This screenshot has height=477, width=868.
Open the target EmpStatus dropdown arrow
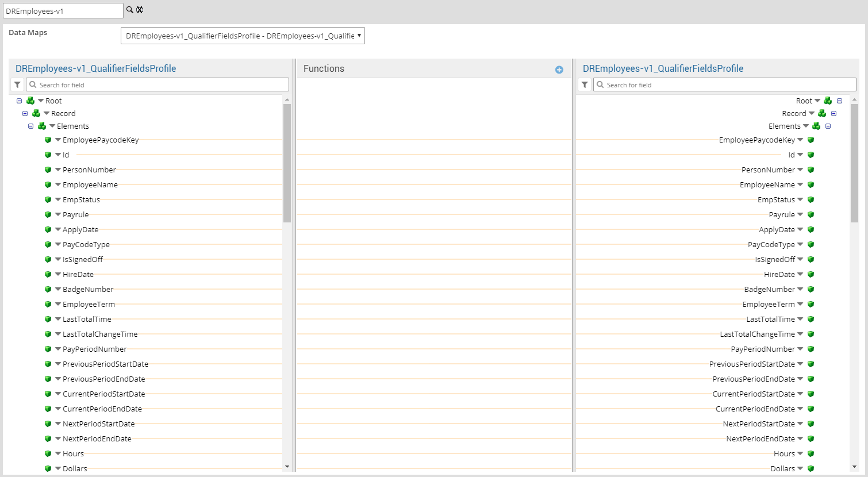[x=799, y=199]
